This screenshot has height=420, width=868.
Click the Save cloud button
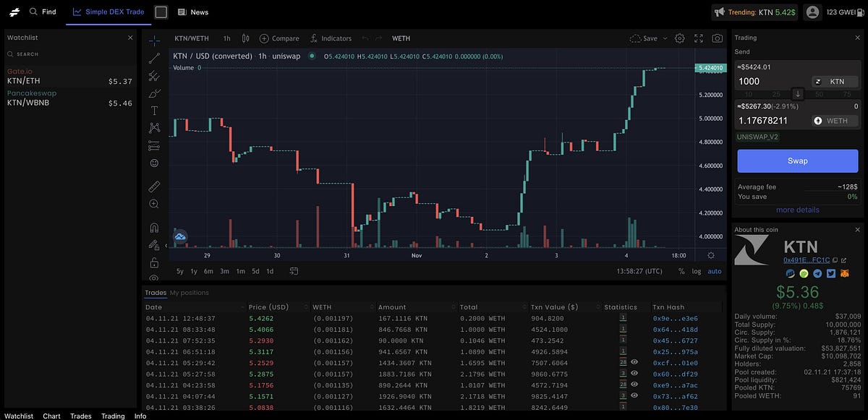point(644,38)
